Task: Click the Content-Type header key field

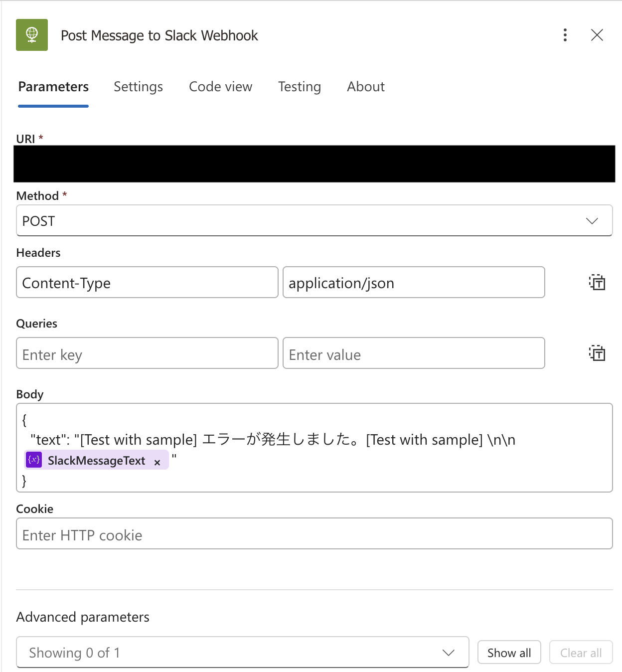Action: point(147,282)
